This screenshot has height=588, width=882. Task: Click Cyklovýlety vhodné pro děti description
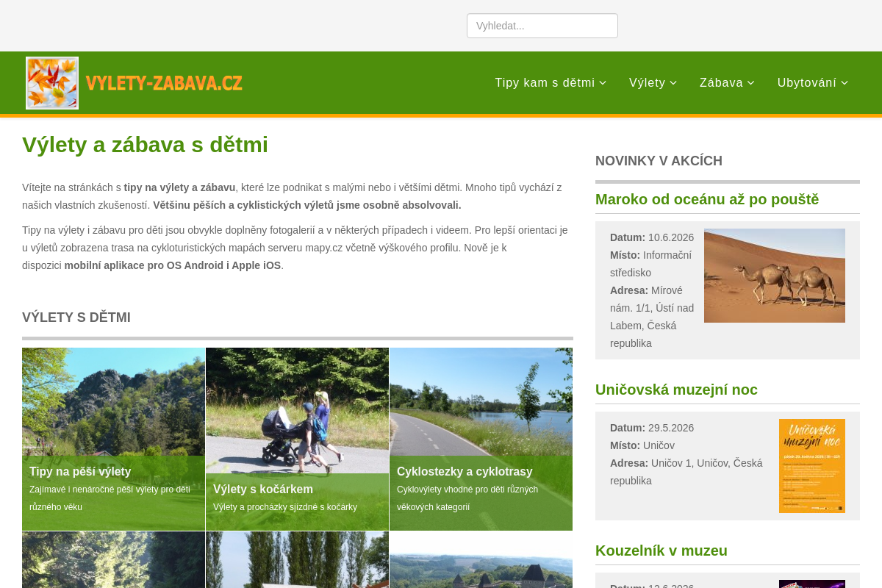pos(467,498)
